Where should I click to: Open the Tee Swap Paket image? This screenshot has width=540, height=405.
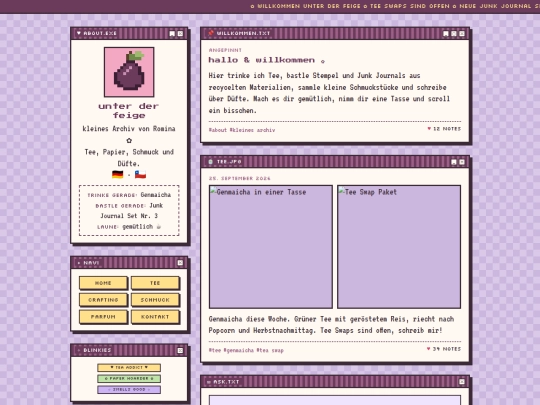pos(399,247)
